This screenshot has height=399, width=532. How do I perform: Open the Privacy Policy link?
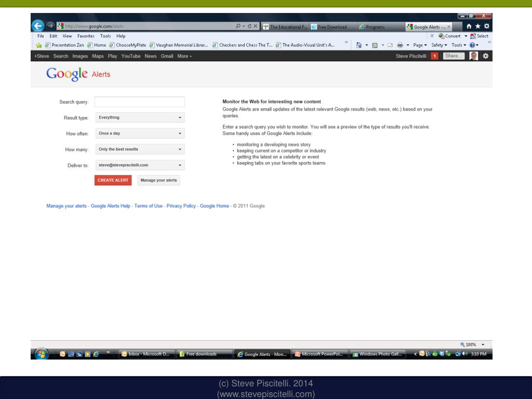[x=181, y=206]
